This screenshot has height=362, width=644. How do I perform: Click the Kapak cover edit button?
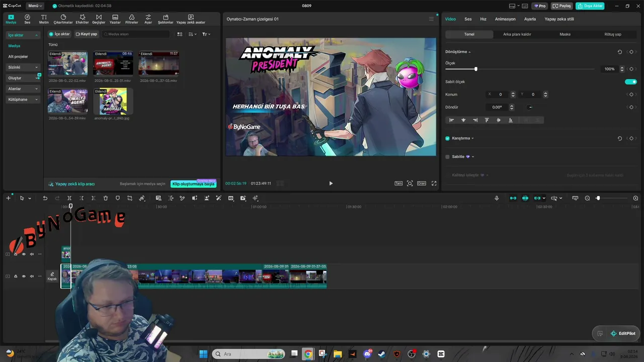click(52, 276)
